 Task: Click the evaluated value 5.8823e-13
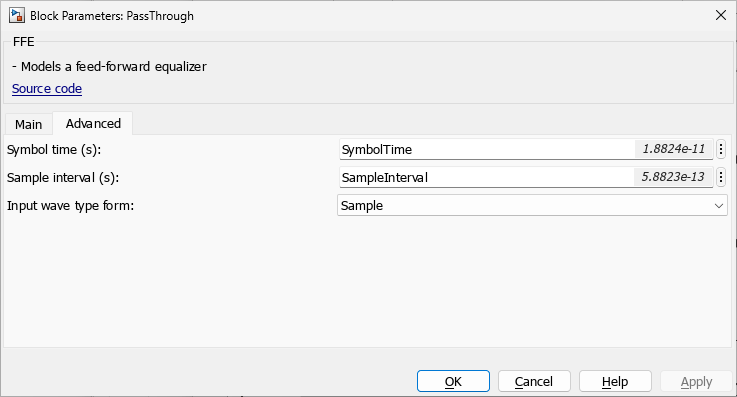(673, 177)
